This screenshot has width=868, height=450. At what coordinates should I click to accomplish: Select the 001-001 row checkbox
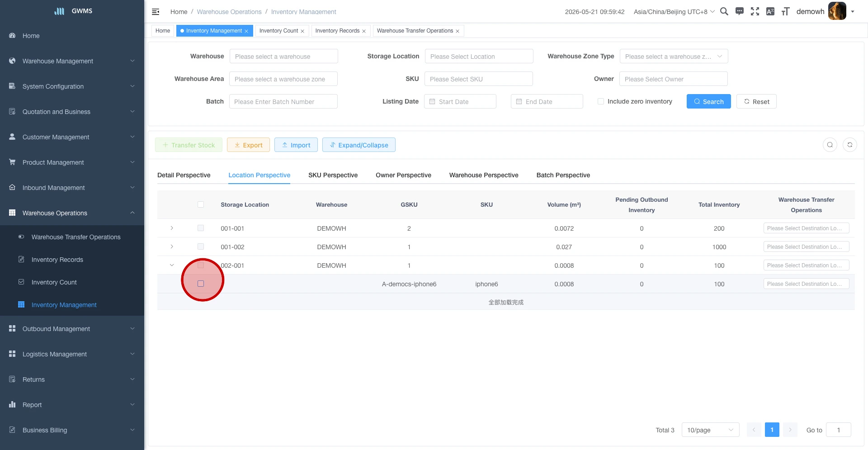click(201, 228)
